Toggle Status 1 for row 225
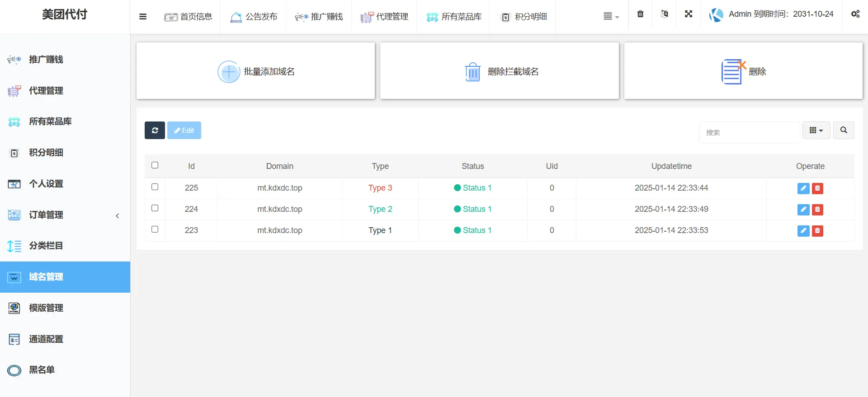868x397 pixels. point(472,188)
